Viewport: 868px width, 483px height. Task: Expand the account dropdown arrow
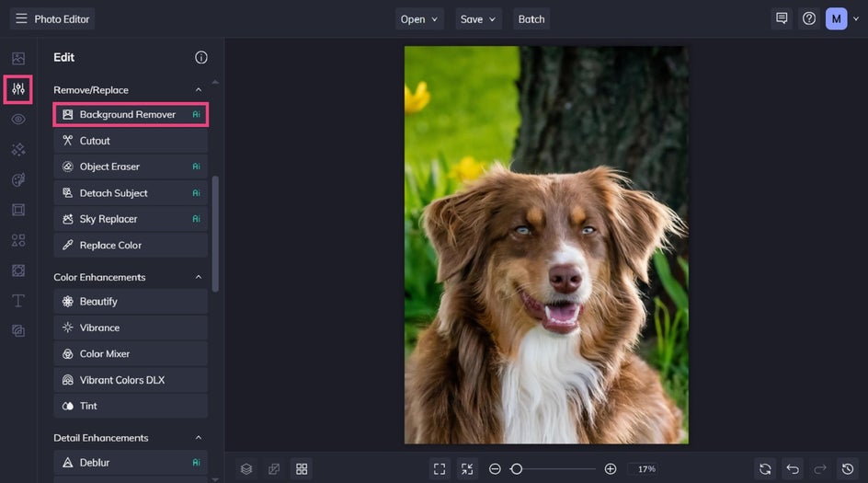(x=856, y=18)
